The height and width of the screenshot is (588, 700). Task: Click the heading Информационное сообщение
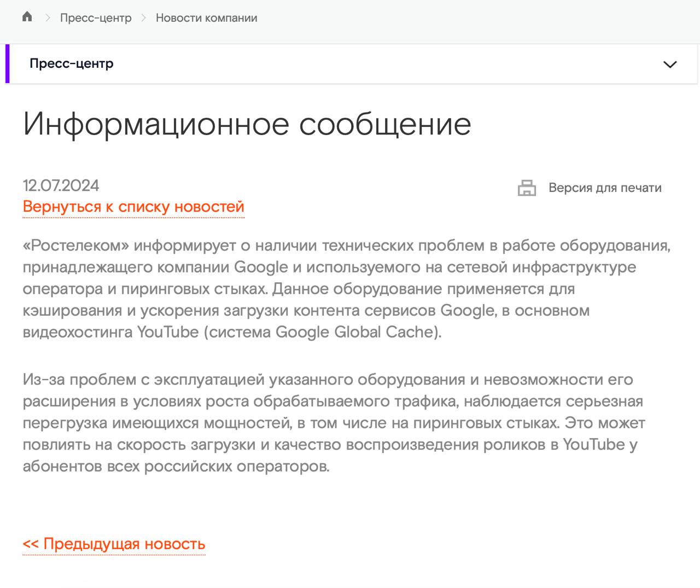247,124
